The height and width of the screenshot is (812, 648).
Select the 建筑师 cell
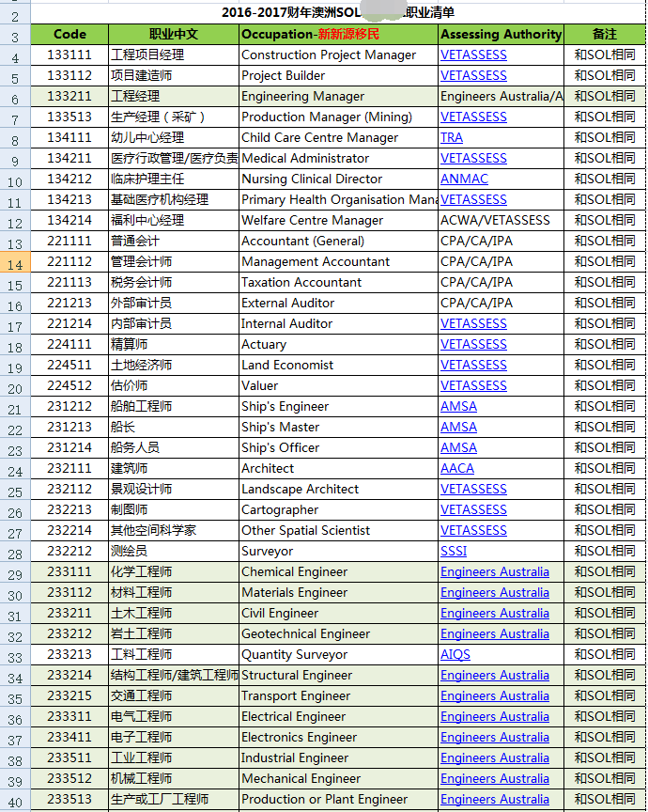point(174,469)
